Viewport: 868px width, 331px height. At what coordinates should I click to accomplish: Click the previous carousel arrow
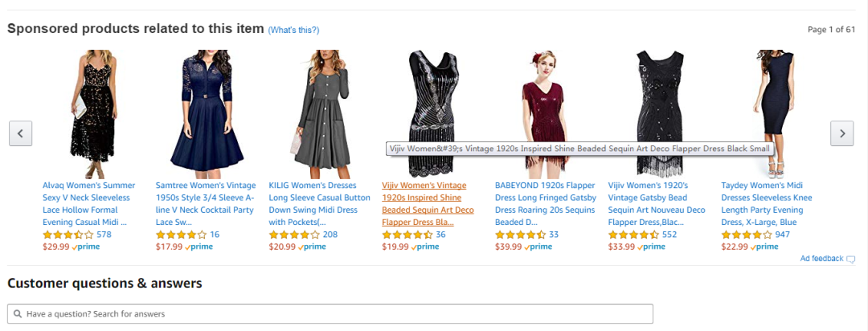tap(20, 133)
